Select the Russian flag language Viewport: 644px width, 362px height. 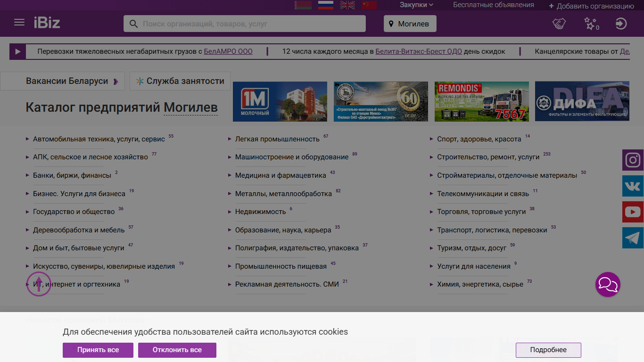coord(326,5)
